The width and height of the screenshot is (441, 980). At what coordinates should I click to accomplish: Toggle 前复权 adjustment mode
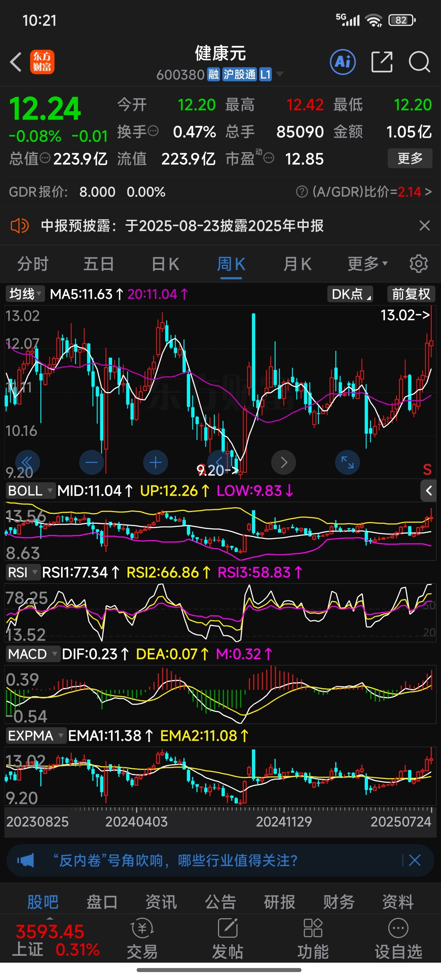(411, 294)
